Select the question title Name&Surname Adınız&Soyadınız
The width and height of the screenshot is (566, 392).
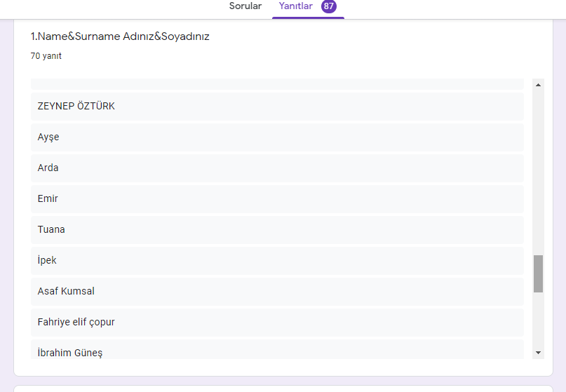point(120,36)
